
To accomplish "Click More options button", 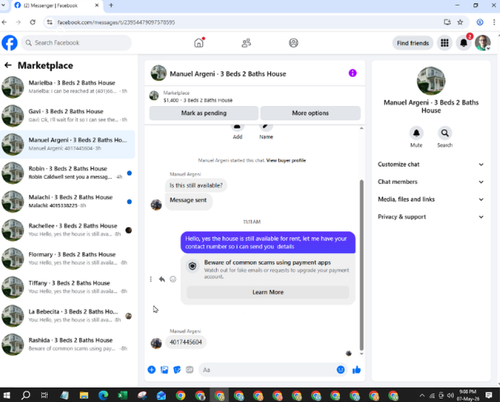I will pos(310,113).
